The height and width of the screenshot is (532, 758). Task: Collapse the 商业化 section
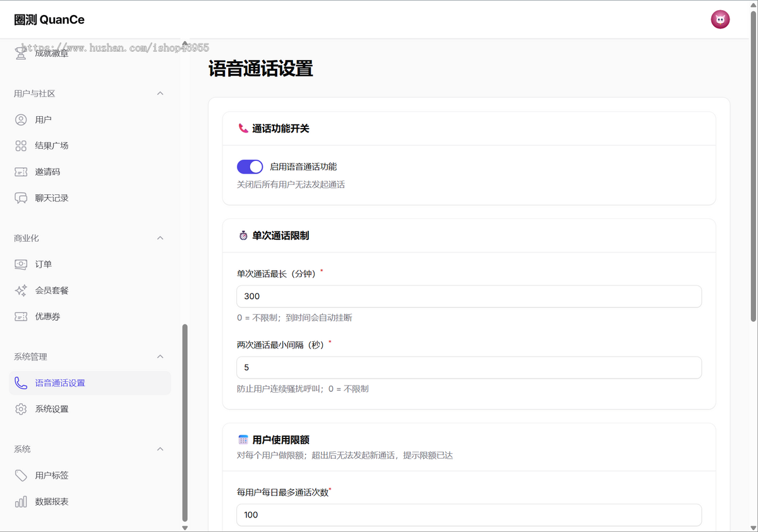pos(160,238)
